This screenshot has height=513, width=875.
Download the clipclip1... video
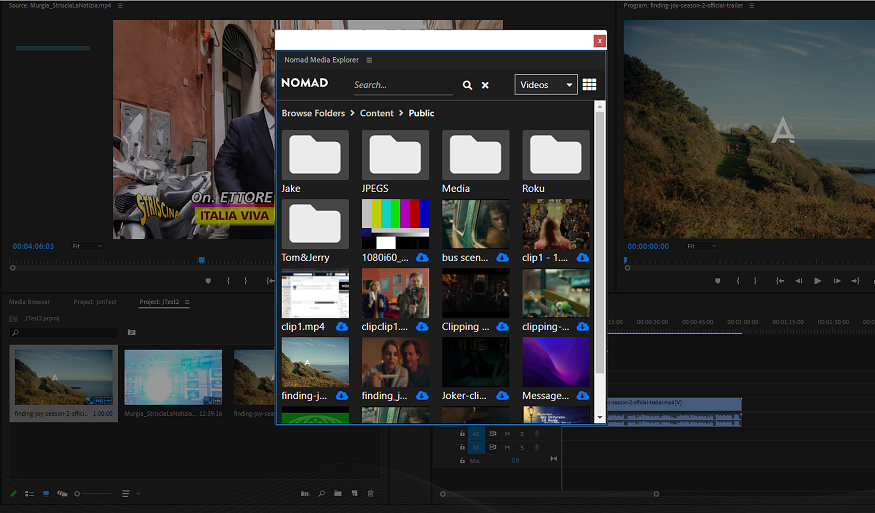coord(422,327)
